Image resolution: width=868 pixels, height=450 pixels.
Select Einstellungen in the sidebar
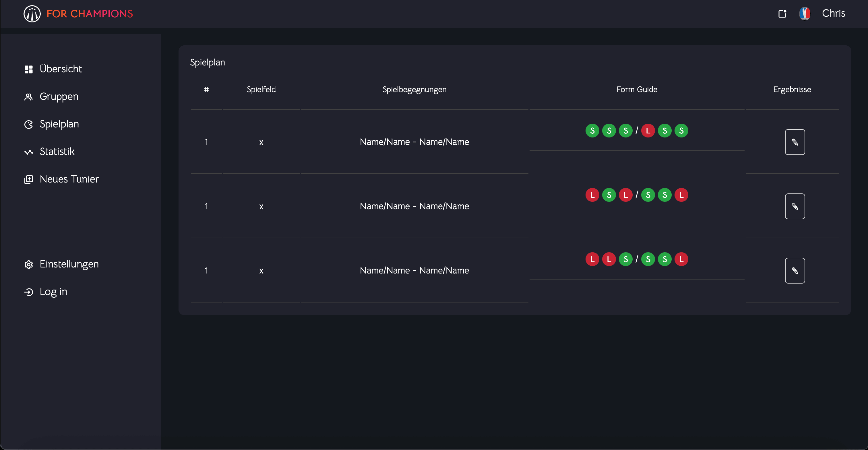[69, 264]
